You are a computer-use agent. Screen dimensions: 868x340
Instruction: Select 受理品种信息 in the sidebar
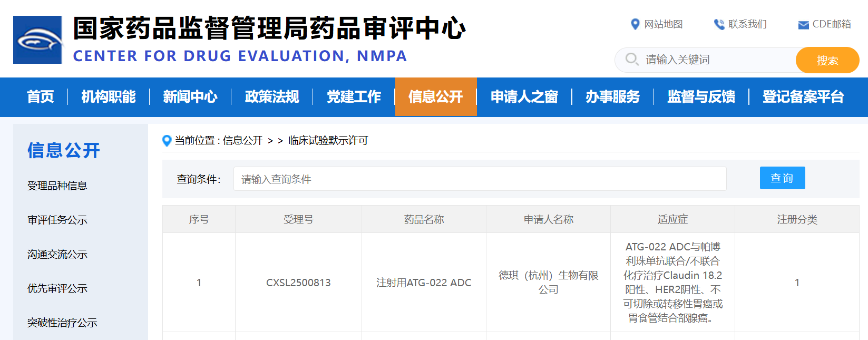(x=57, y=186)
